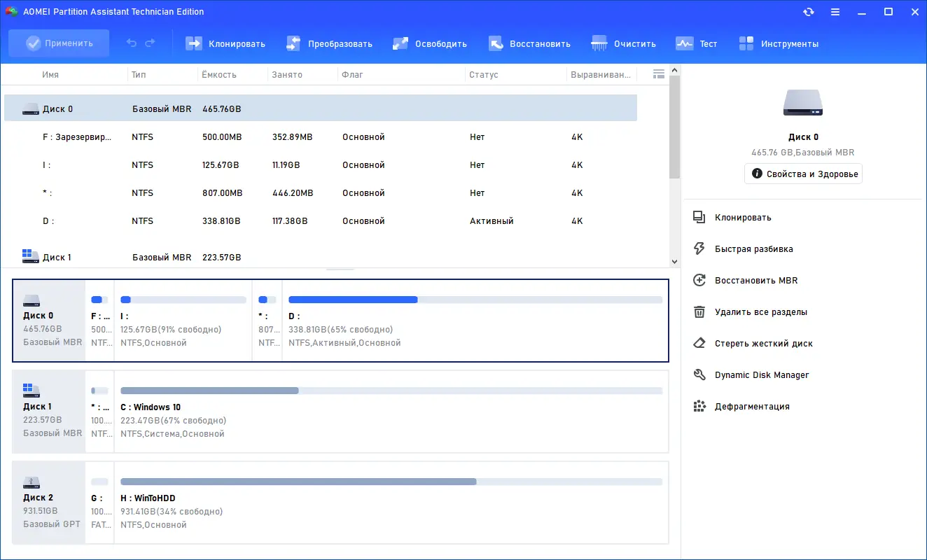This screenshot has width=927, height=560.
Task: Open Свойства и Здоровье for Диск 0
Action: (802, 174)
